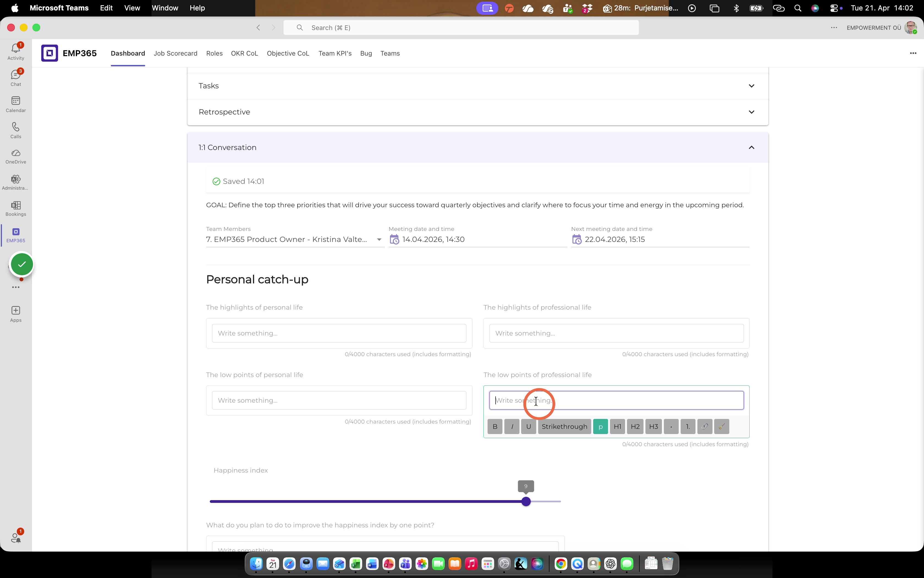Open Finder from the Dock
Screen dimensions: 924x578
pyautogui.click(x=256, y=563)
